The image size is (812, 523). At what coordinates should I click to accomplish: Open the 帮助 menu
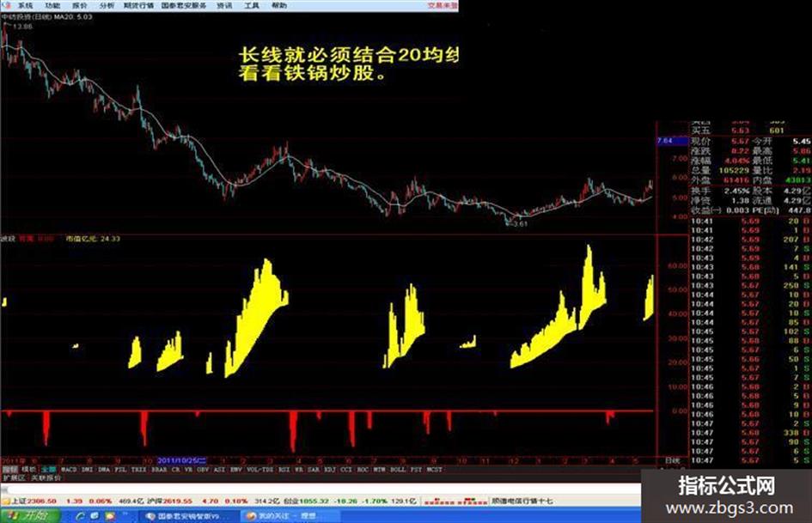[279, 6]
